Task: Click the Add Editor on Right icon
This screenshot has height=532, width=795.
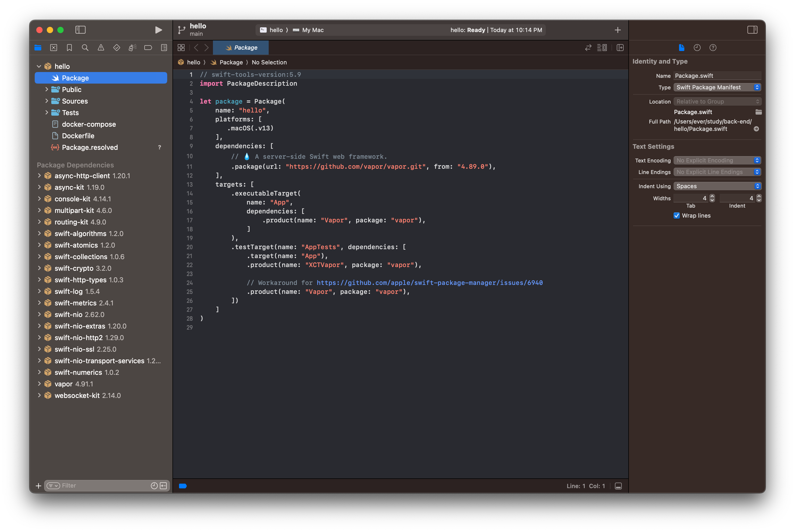Action: (x=620, y=48)
